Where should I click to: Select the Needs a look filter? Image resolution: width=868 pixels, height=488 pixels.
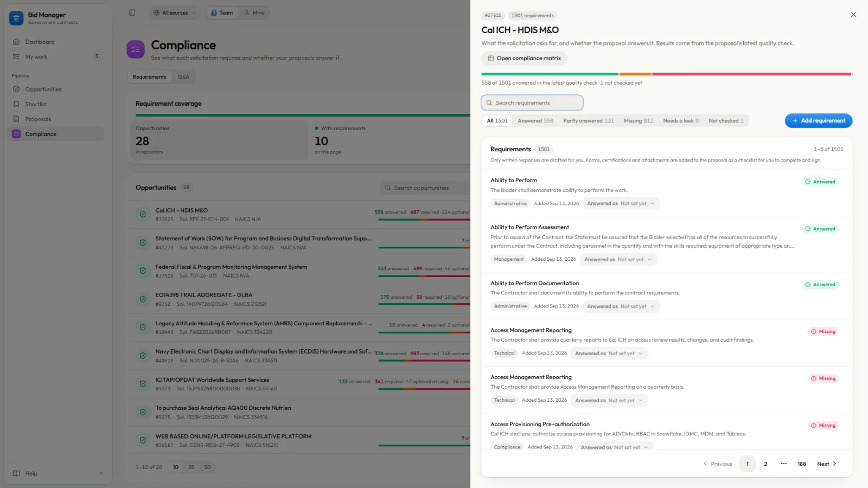(x=681, y=120)
